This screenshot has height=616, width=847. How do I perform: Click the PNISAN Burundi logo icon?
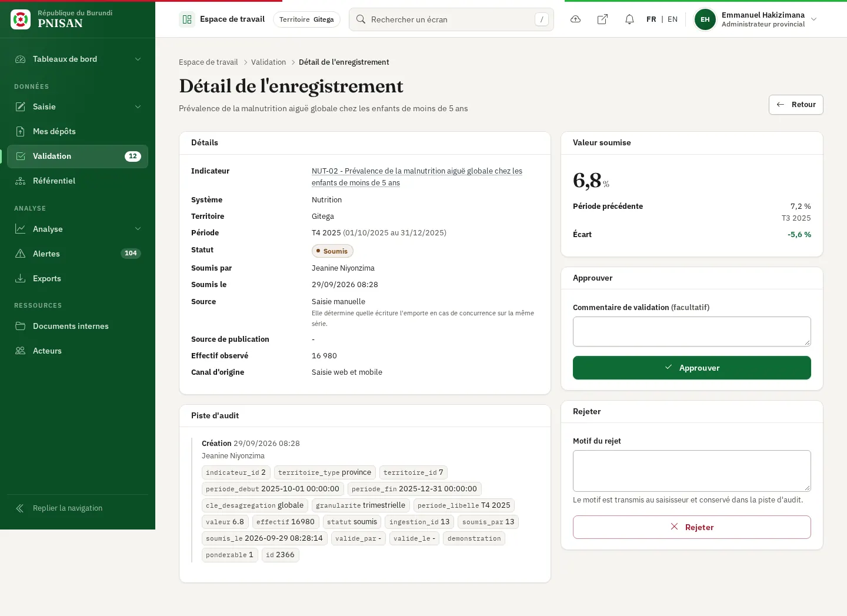[x=21, y=19]
